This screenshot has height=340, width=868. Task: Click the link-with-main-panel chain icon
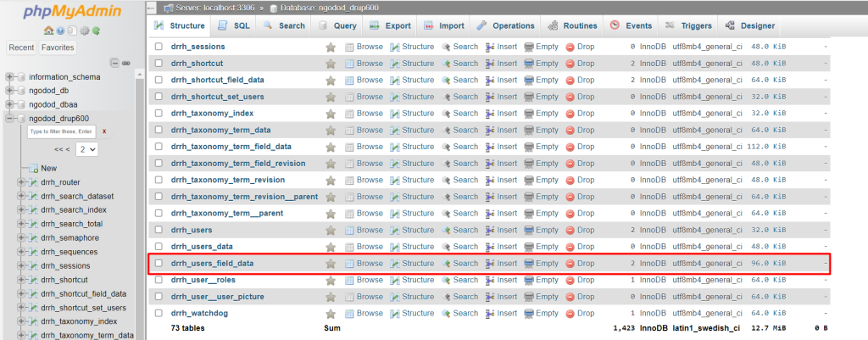(126, 63)
